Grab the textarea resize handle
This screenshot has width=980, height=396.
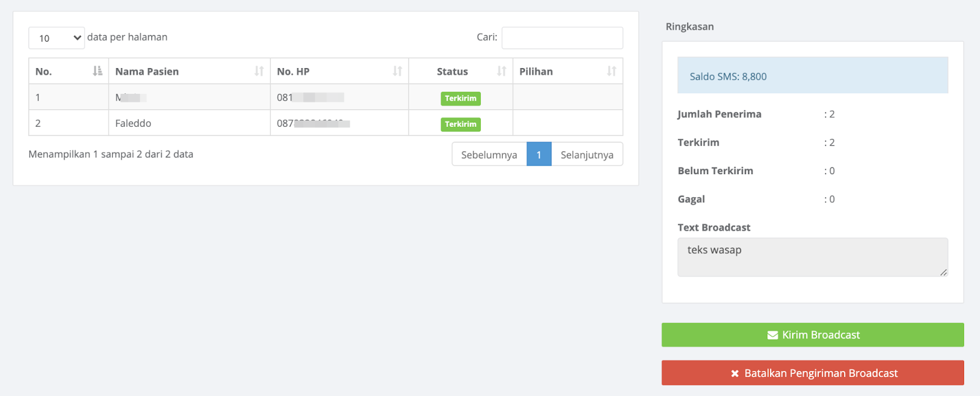click(x=943, y=272)
